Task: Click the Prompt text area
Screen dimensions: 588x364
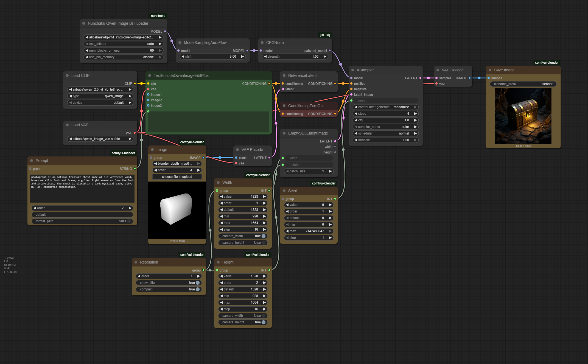Action: (x=82, y=188)
